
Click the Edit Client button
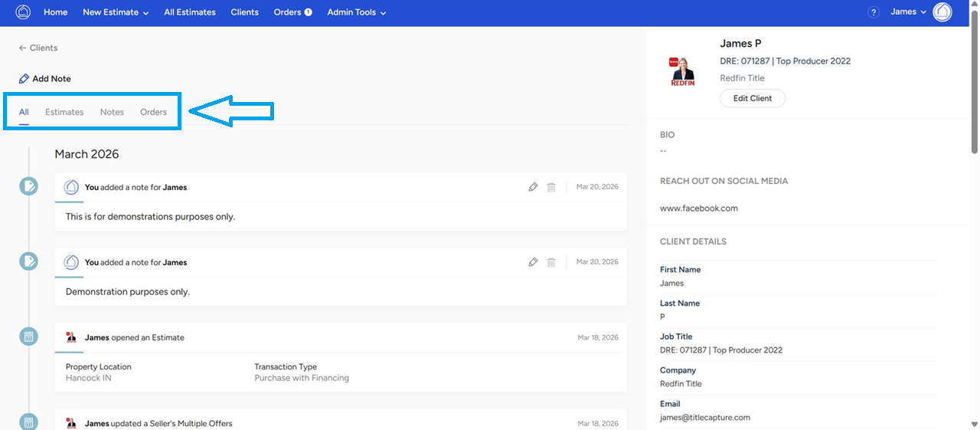[753, 98]
